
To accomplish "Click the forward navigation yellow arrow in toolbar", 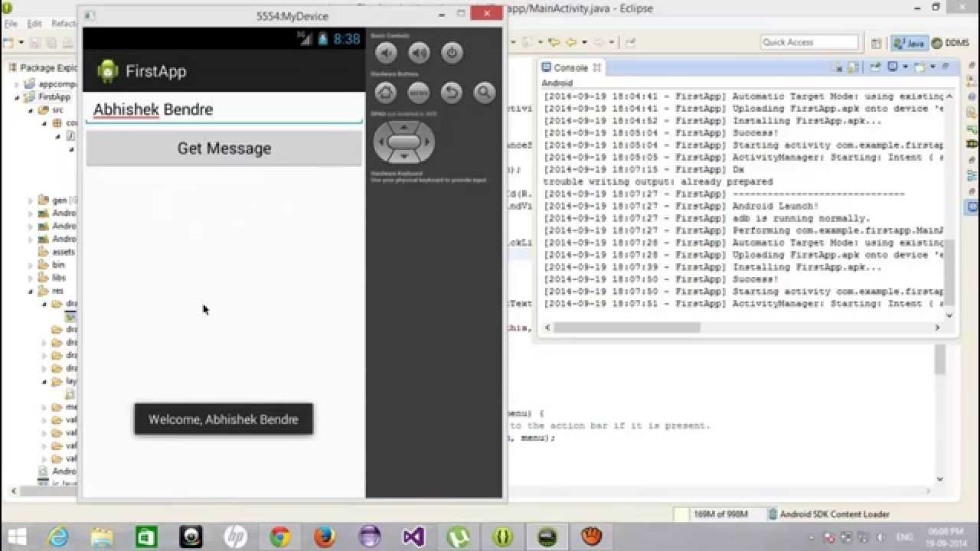I will 570,43.
